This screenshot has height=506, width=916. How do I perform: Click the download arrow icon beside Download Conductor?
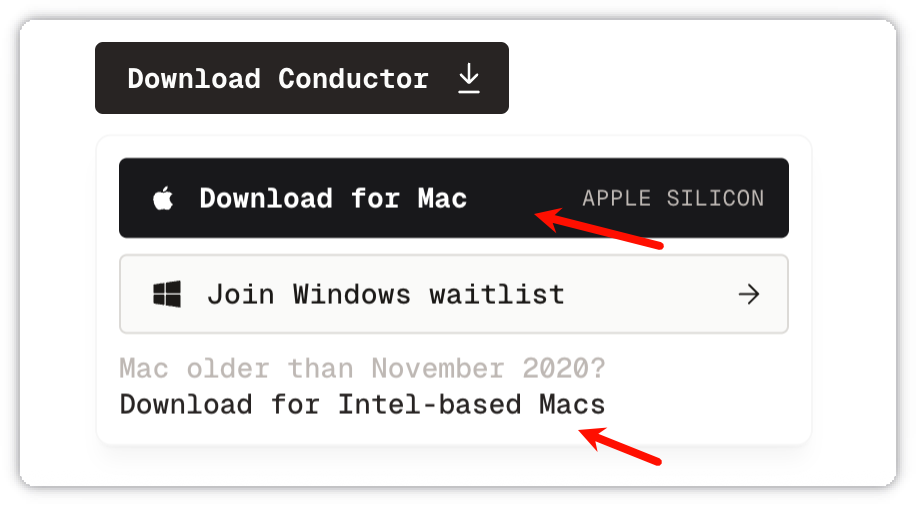coord(469,79)
